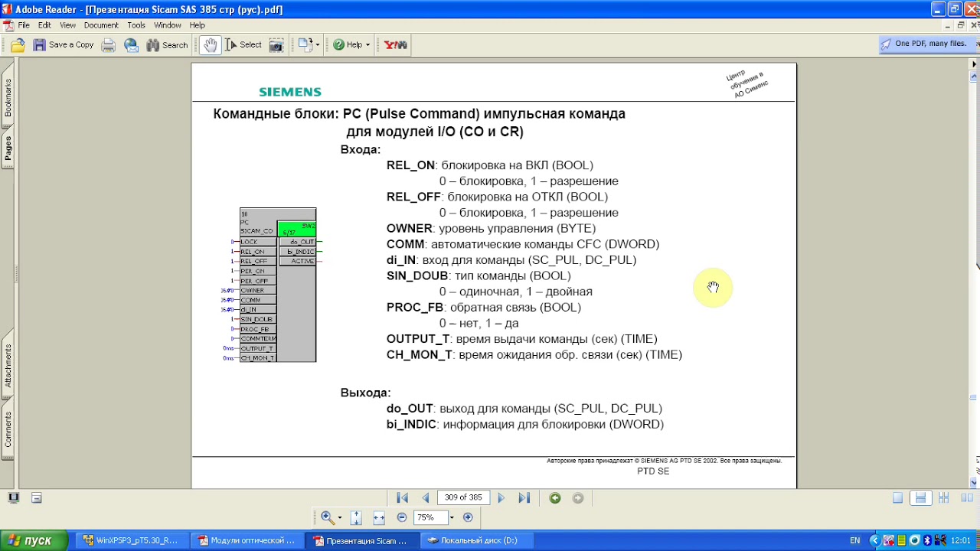Viewport: 980px width, 551px height.
Task: Open the Tools menu
Action: coord(136,25)
